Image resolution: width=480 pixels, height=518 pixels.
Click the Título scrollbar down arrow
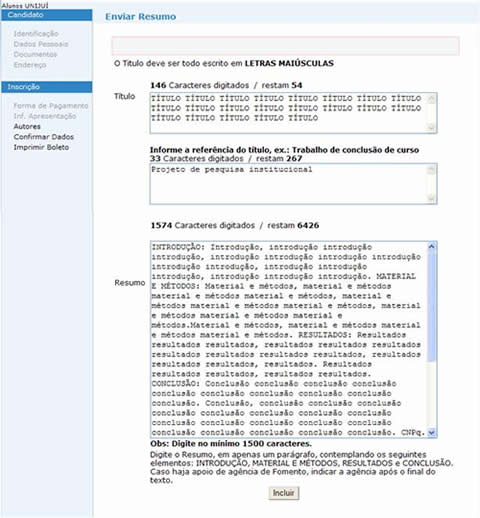point(431,127)
